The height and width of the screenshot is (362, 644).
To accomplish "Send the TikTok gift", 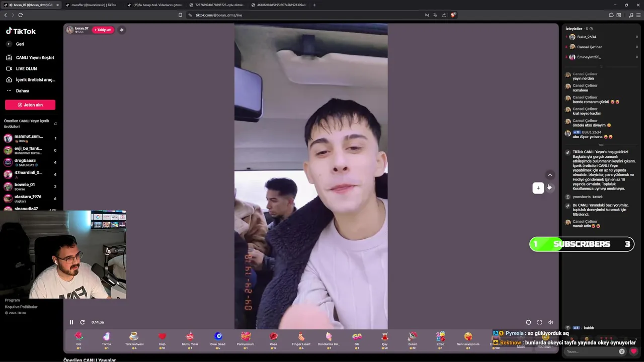I will click(106, 340).
